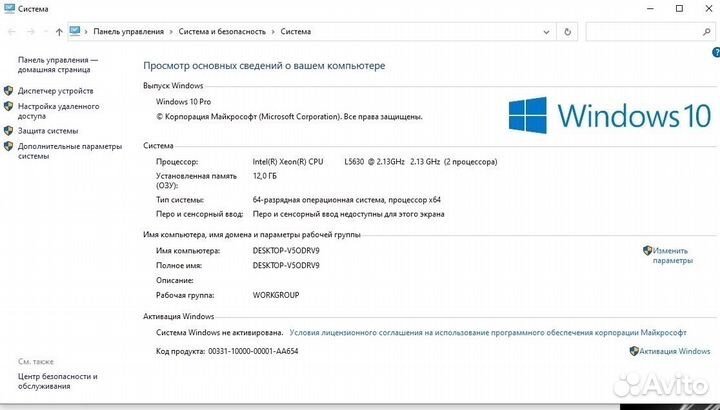The height and width of the screenshot is (410, 720).
Task: Select the Intel Xeon L5630 processor text
Action: pyautogui.click(x=375, y=162)
